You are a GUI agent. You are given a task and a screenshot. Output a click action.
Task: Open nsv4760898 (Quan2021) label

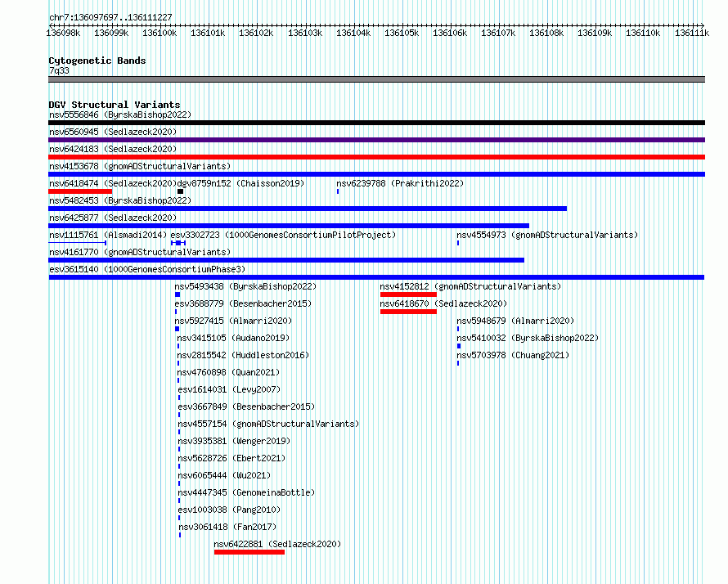pos(228,372)
